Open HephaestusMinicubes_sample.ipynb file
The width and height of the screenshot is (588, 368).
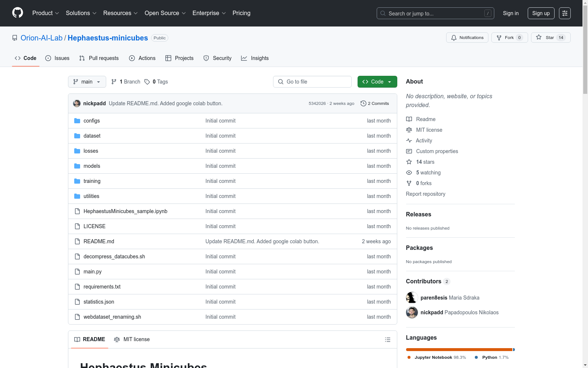click(125, 211)
